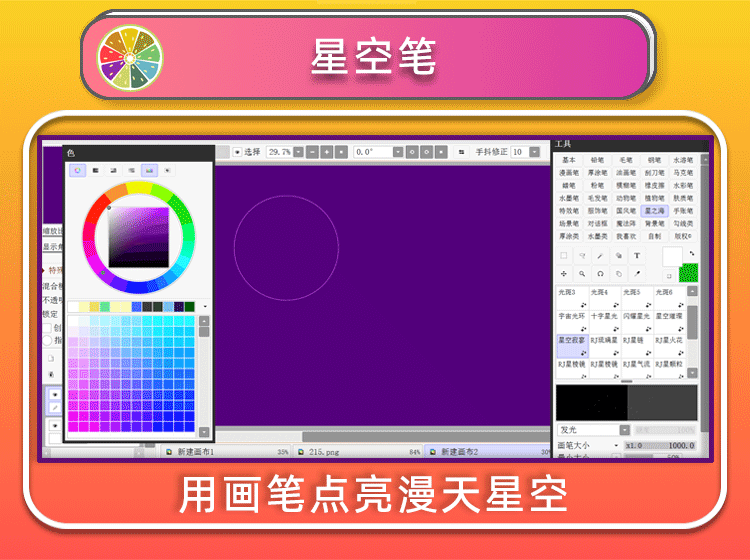The height and width of the screenshot is (560, 750).
Task: Click the 新建画布1 document icon
Action: 169,452
